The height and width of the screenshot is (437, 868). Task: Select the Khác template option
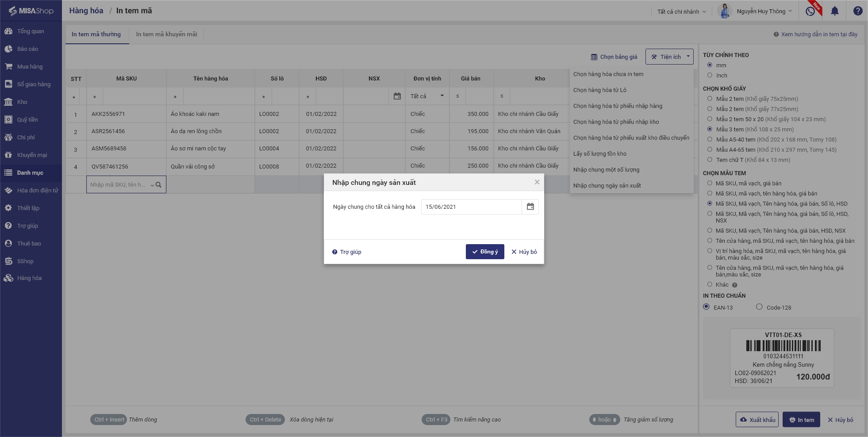[x=710, y=284]
